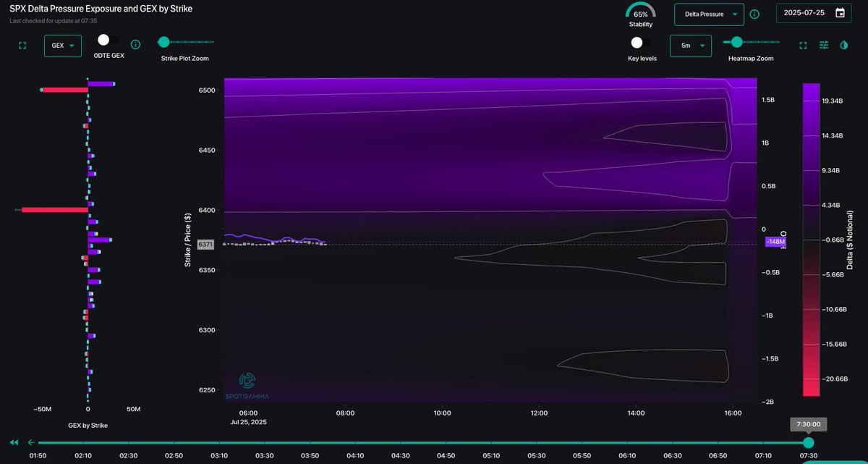Click the 06:10 mark on the timeline
Viewport: 868px width, 464px height.
tap(627, 455)
